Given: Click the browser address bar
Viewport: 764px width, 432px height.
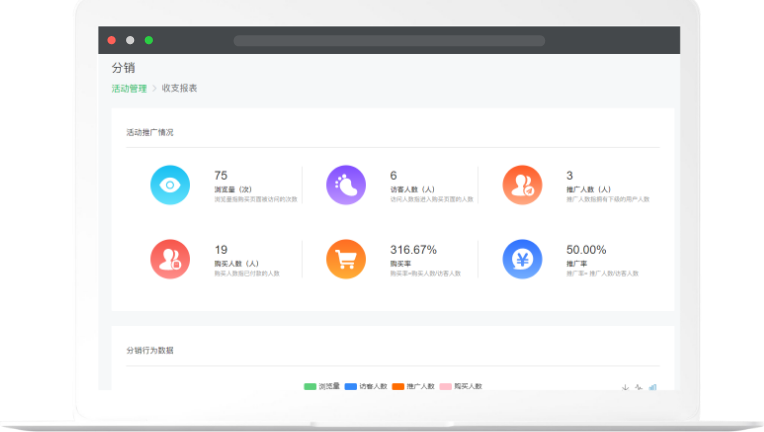Looking at the screenshot, I should click(388, 41).
